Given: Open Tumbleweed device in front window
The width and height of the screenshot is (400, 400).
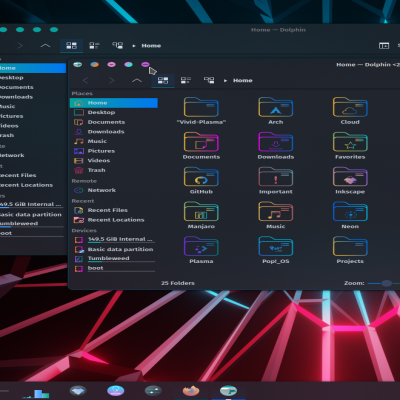Looking at the screenshot, I should [x=114, y=259].
